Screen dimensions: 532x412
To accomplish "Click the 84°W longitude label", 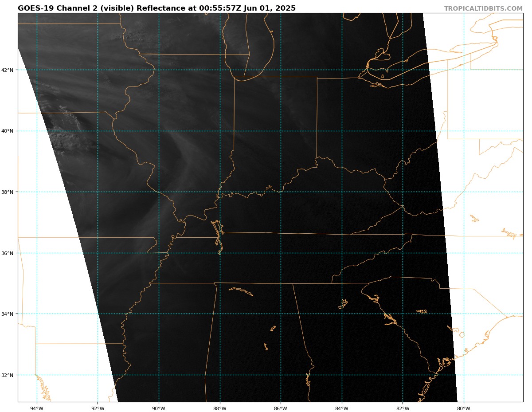I will [x=342, y=408].
